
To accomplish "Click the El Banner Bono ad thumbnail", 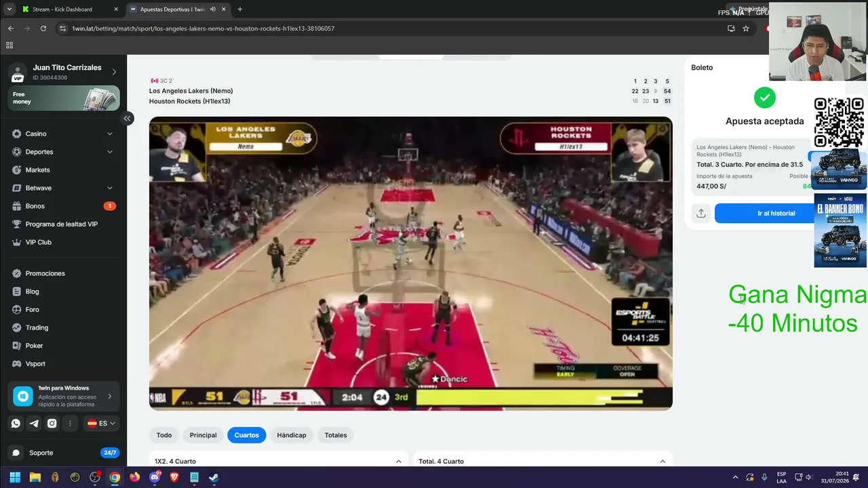I will (840, 230).
